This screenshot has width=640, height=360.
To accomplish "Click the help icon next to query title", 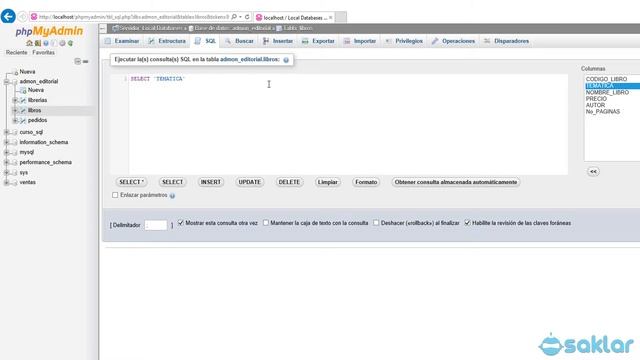I will click(286, 60).
